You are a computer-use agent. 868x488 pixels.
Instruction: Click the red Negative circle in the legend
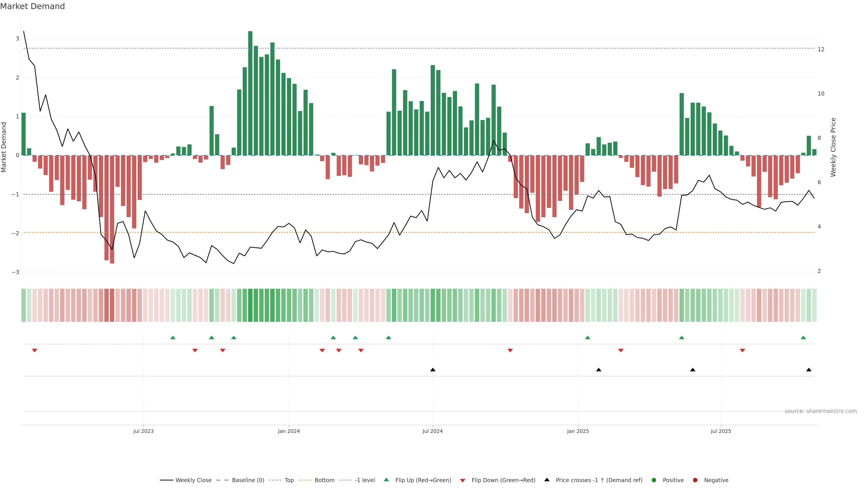coord(695,480)
